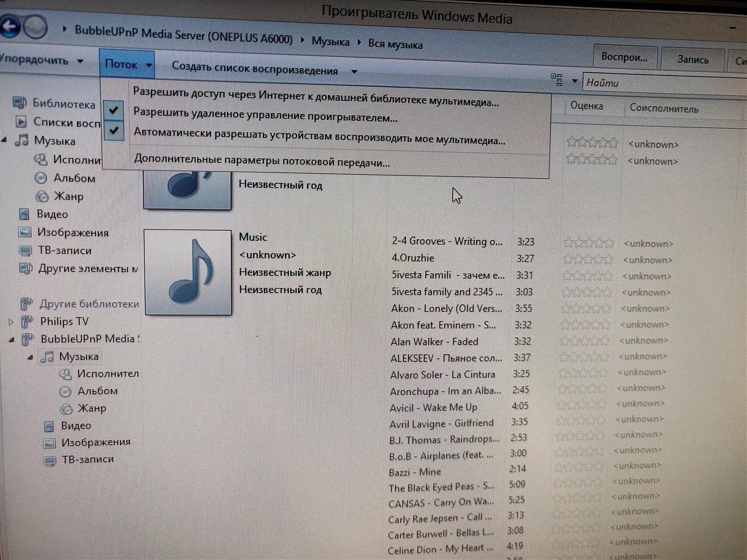This screenshot has height=560, width=747.
Task: Collapse the local library Музыка tree node
Action: [5, 140]
